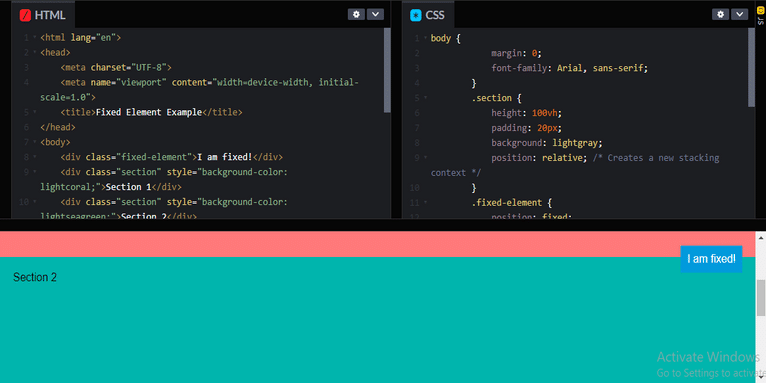Viewport: 766px width, 383px height.
Task: Collapse fixed-element div fold arrow line 8
Action: pos(35,157)
